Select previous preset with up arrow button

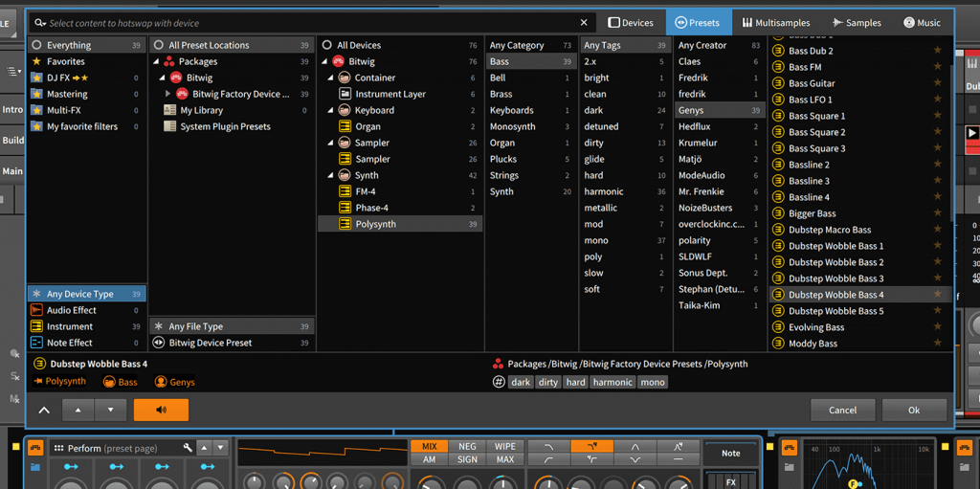point(78,411)
